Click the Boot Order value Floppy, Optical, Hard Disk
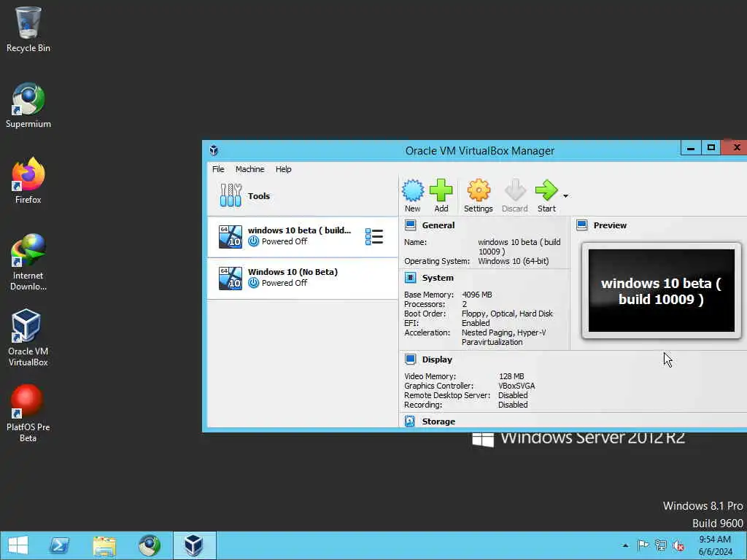This screenshot has height=560, width=747. click(x=507, y=314)
